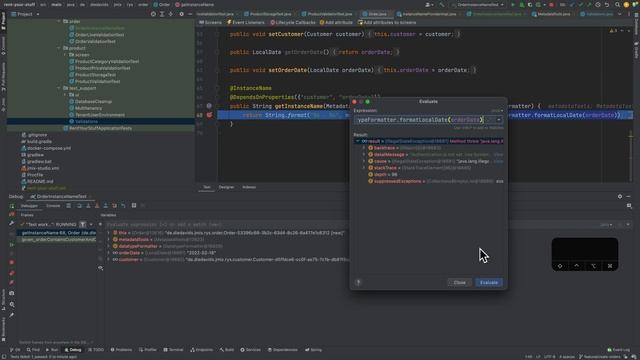The height and width of the screenshot is (360, 640).
Task: Collapse the result node in Evaluate dialog
Action: click(358, 141)
